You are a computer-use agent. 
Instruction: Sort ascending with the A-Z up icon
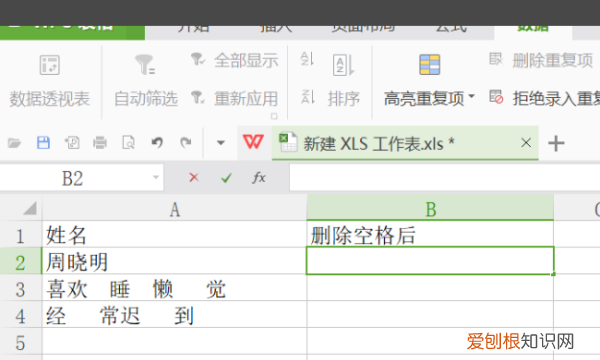coord(307,59)
